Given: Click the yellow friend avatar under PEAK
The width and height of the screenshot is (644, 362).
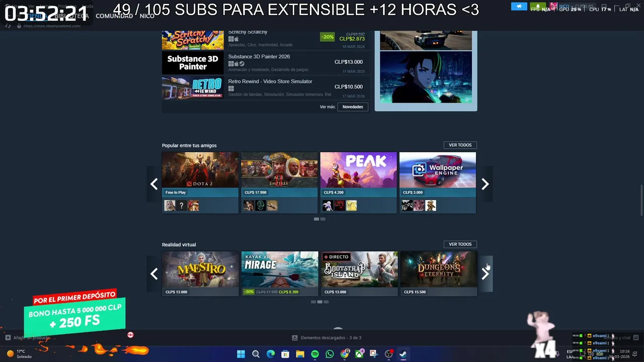Looking at the screenshot, I should 351,205.
